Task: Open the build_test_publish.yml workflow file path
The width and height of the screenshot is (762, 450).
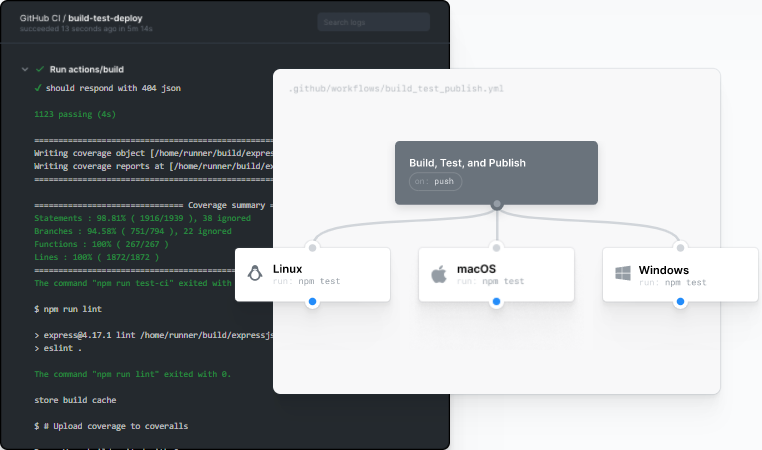Action: [395, 88]
